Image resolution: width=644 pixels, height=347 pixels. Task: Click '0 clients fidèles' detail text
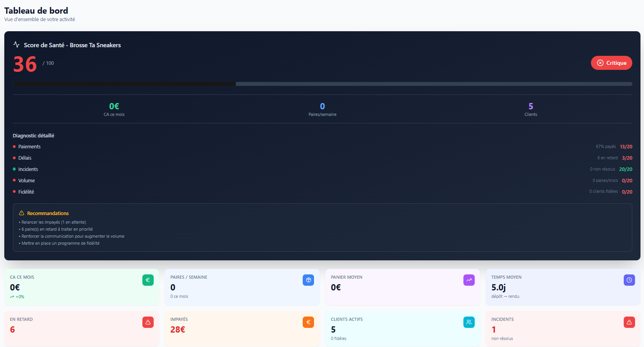pos(603,192)
